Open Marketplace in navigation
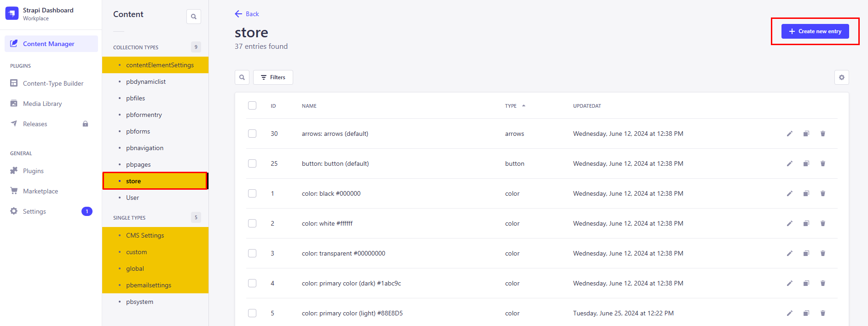The width and height of the screenshot is (868, 326). pyautogui.click(x=51, y=191)
